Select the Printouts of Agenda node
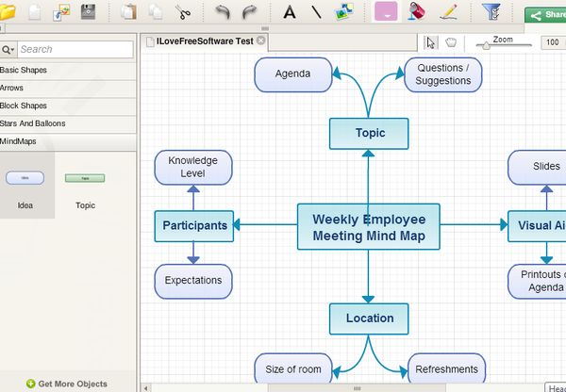Screen dimensions: 566x392 click(x=537, y=282)
